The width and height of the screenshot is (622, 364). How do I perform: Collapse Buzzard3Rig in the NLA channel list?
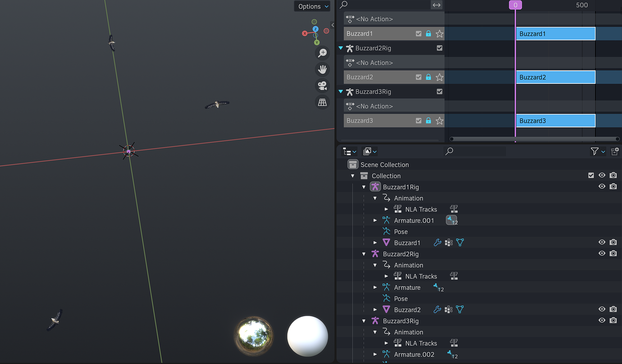point(341,91)
